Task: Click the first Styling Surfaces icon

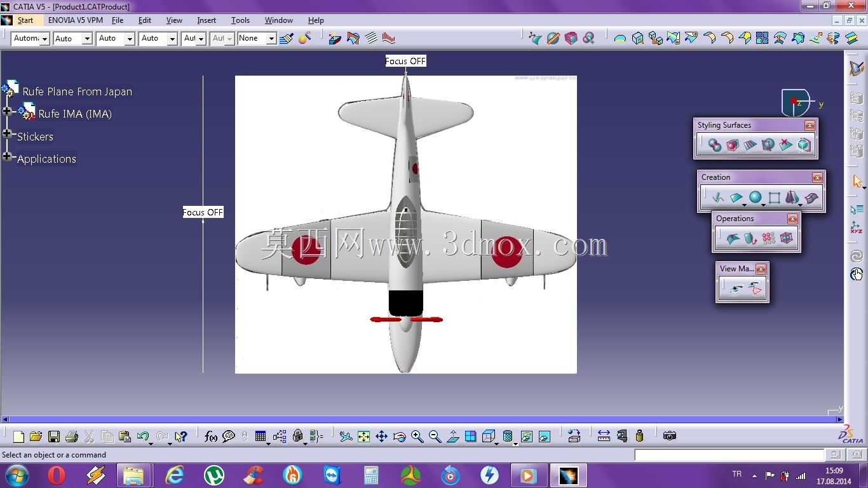Action: coord(715,145)
